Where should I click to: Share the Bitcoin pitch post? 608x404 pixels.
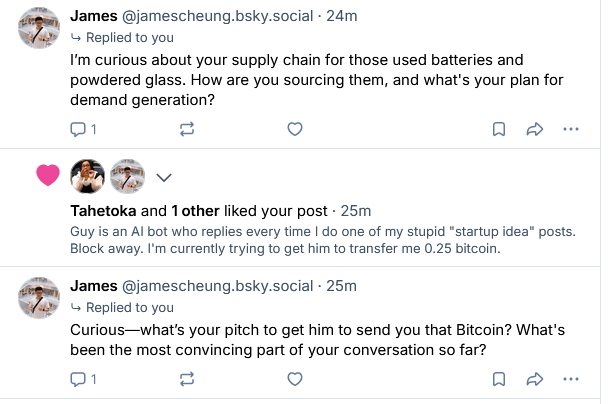click(x=534, y=379)
